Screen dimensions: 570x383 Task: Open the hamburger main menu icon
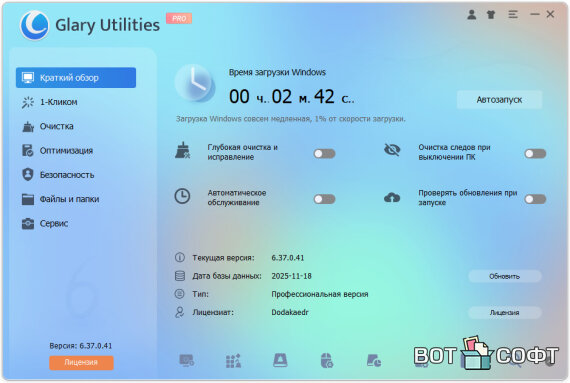pyautogui.click(x=513, y=15)
